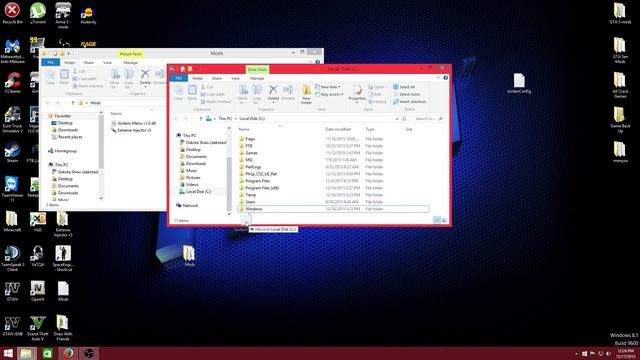The image size is (640, 360).
Task: Click Drive Tools contextual tab
Action: pos(257,69)
